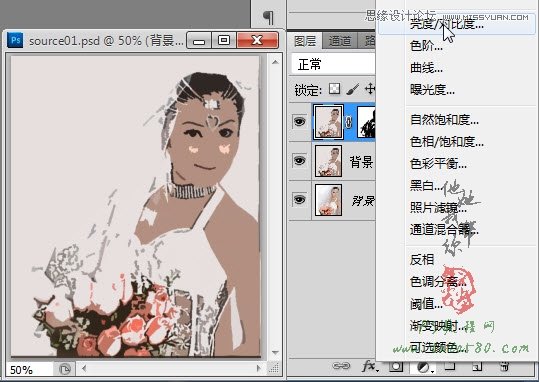Click the link layers chain icon in the panel footer
Image resolution: width=539 pixels, height=382 pixels.
click(x=341, y=366)
